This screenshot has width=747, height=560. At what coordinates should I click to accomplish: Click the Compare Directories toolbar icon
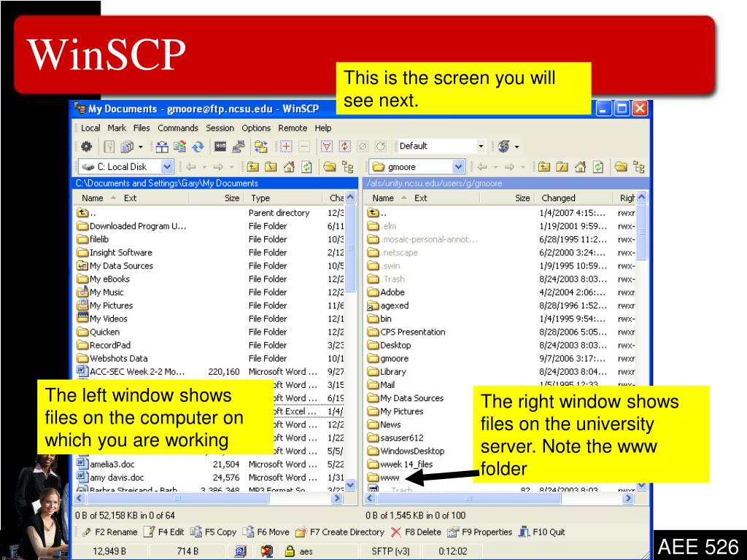(x=162, y=146)
